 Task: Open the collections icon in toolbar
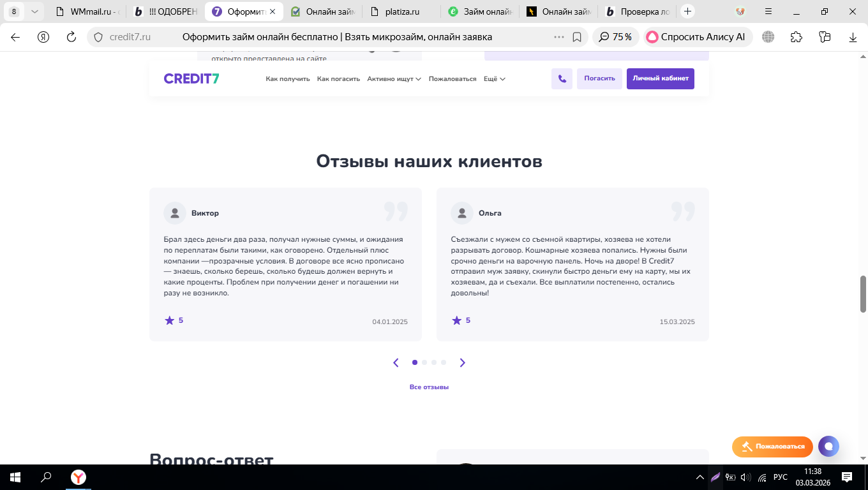point(825,37)
